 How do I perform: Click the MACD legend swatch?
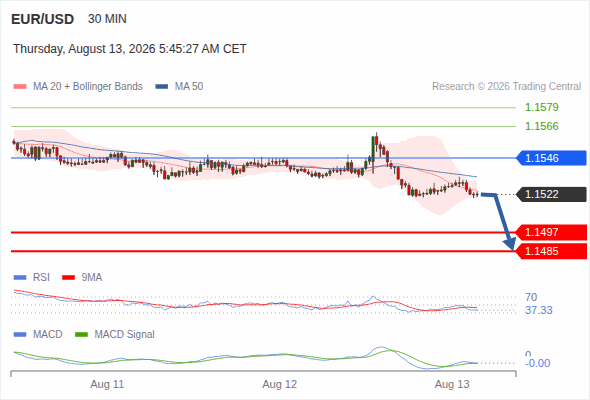[20, 335]
